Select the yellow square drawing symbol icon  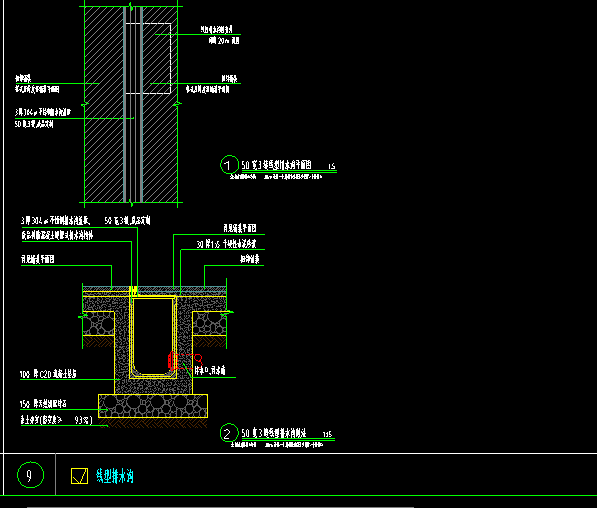click(x=79, y=476)
